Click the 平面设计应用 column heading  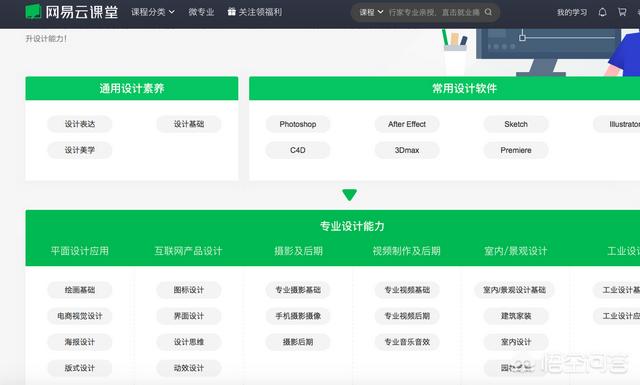click(x=80, y=251)
